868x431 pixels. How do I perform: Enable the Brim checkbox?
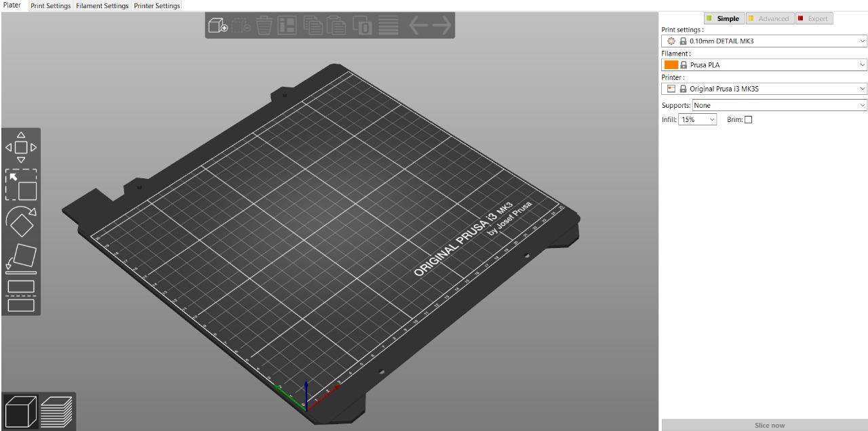748,120
